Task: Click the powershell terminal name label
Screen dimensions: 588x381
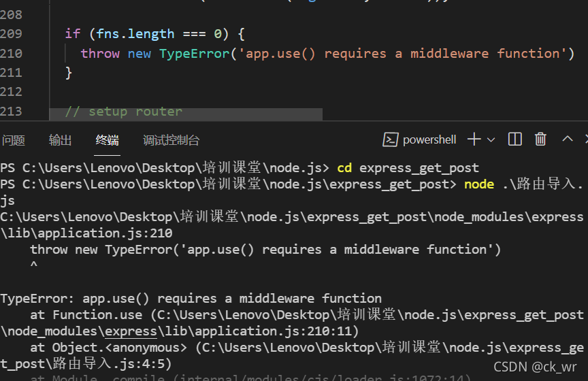Action: (429, 140)
